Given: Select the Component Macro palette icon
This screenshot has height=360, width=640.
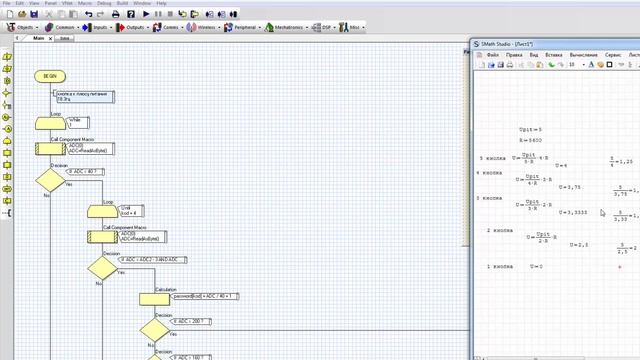Looking at the screenshot, I should (7, 165).
